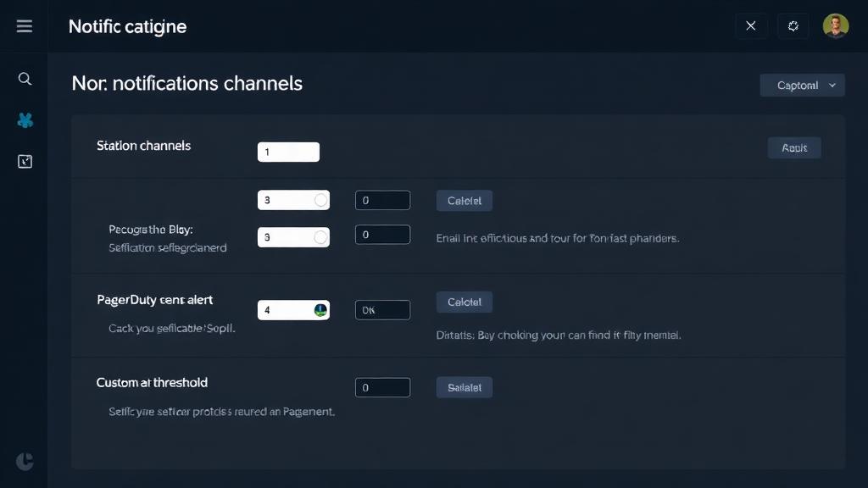Open the 'Dk' value selector in PagerDuty row
The height and width of the screenshot is (488, 868).
pyautogui.click(x=382, y=309)
